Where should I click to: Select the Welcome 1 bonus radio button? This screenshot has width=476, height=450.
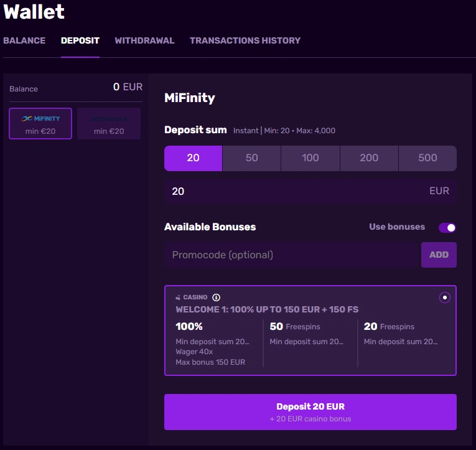[444, 298]
